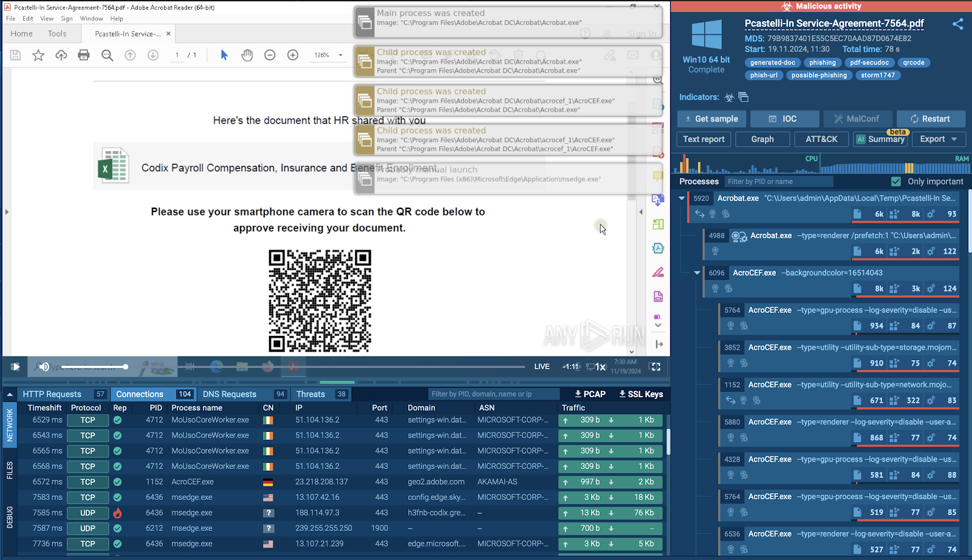Collapse the Acrobat.exe 5920 process tree
This screenshot has width=972, height=560.
(x=682, y=198)
